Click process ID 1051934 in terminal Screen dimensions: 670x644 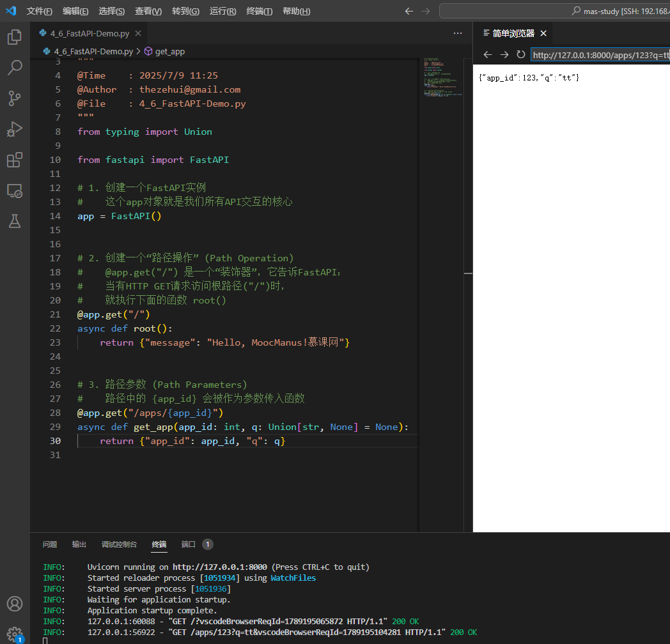[219, 578]
